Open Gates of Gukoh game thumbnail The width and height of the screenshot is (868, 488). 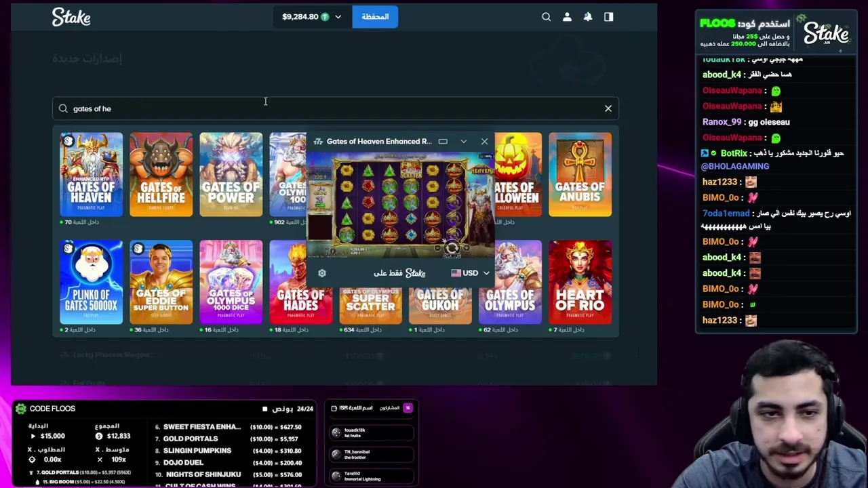(441, 305)
